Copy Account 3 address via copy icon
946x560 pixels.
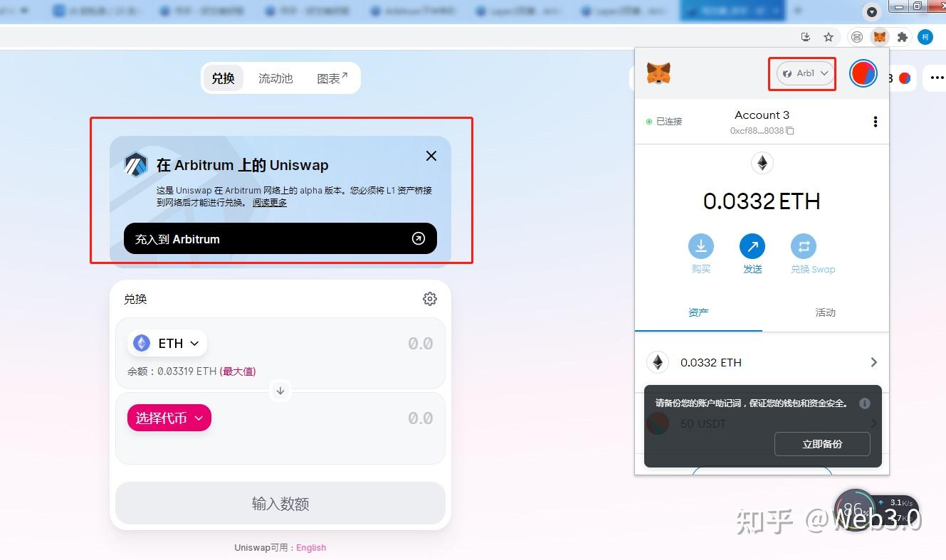pos(790,130)
